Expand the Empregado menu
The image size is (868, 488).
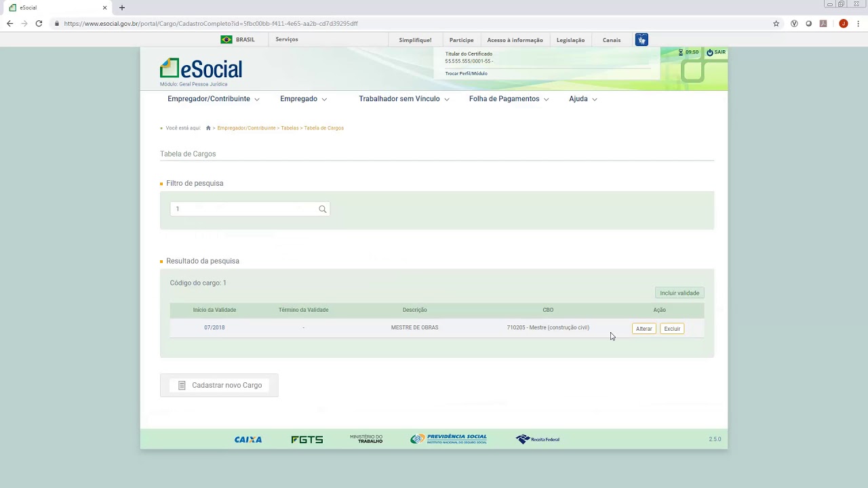303,99
